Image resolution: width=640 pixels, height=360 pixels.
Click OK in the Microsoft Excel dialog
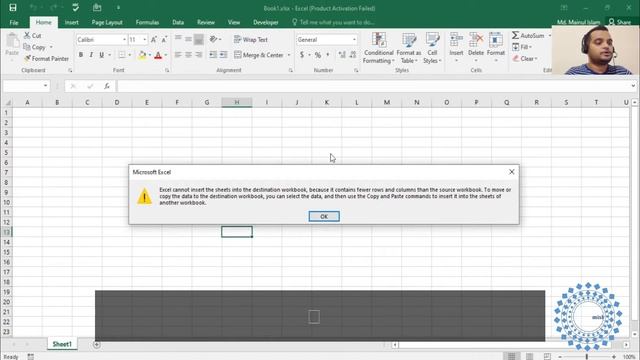(x=324, y=216)
